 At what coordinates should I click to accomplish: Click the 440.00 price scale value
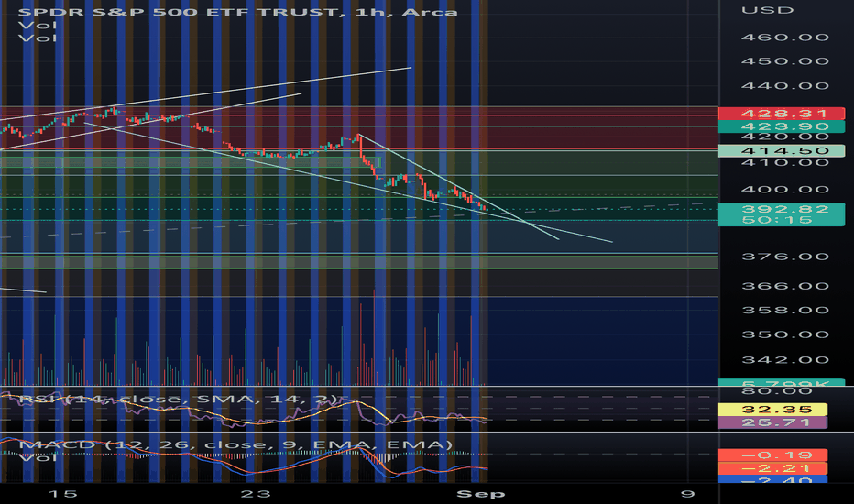tap(785, 85)
